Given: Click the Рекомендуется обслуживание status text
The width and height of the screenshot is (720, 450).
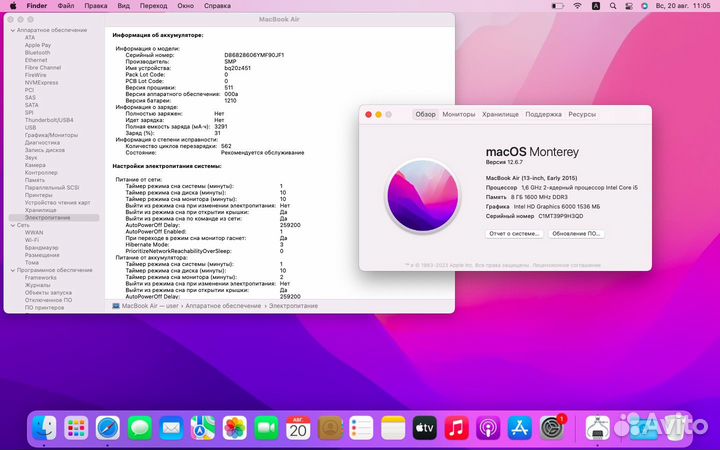Looking at the screenshot, I should [262, 153].
